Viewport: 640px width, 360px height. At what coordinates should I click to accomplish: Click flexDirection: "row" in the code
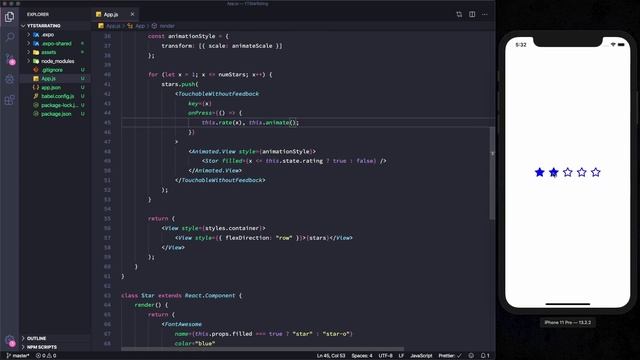259,238
